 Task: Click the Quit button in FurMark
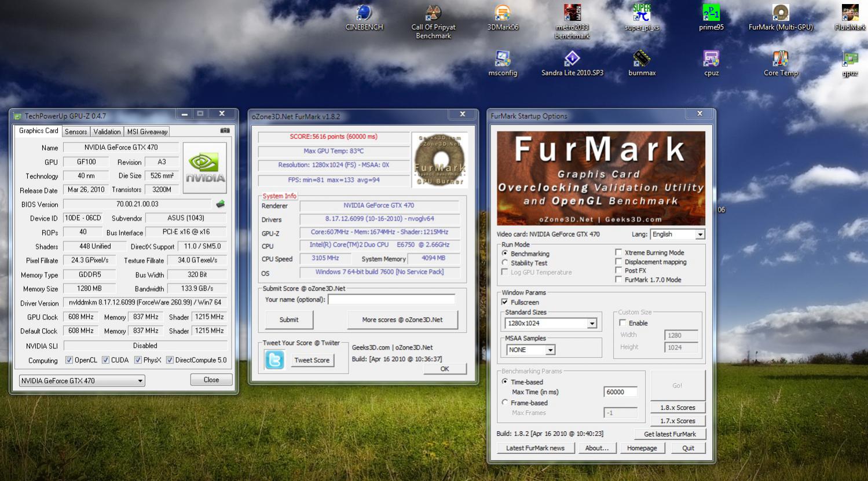pyautogui.click(x=688, y=448)
